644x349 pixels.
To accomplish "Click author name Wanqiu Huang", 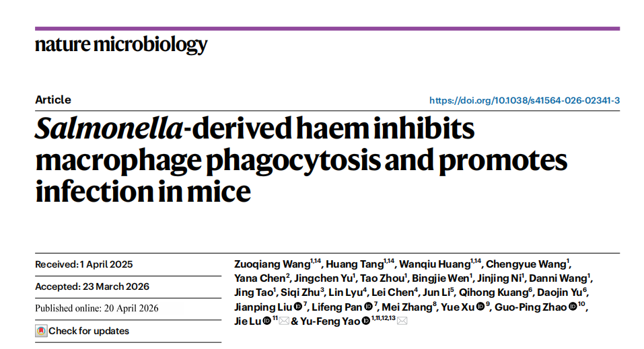I will (x=435, y=264).
